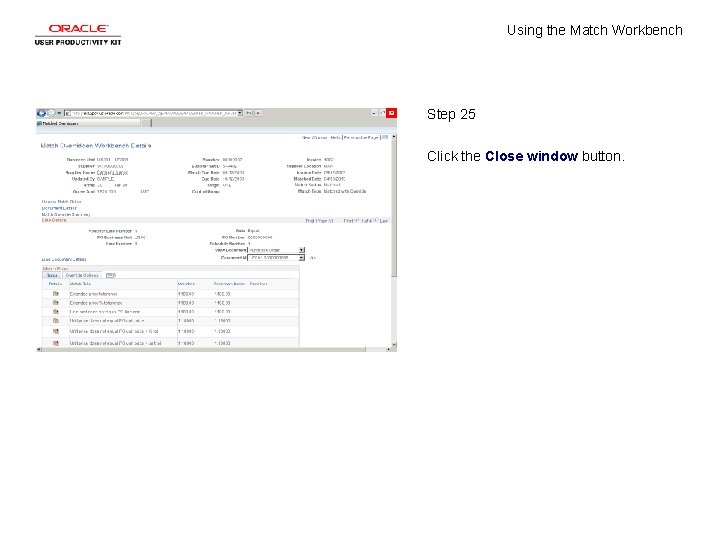This screenshot has width=720, height=540.
Task: Click the http icon after Personalize Page
Action: coord(385,137)
